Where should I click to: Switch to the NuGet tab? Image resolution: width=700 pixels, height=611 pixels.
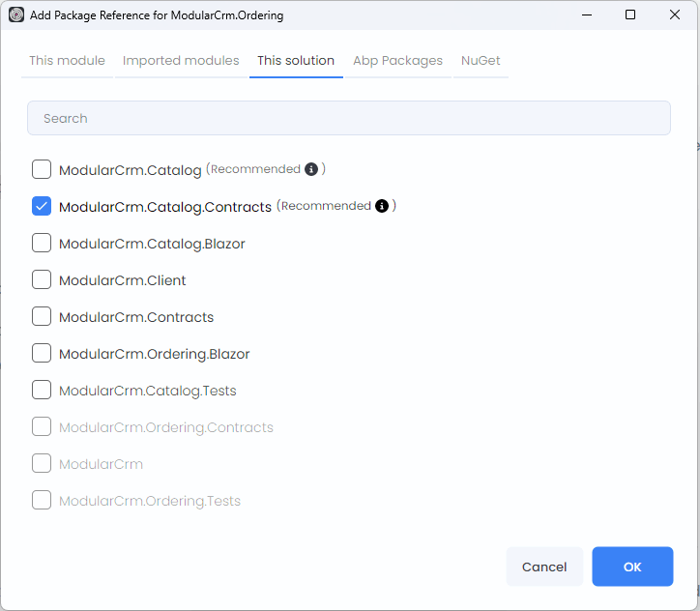pyautogui.click(x=481, y=61)
